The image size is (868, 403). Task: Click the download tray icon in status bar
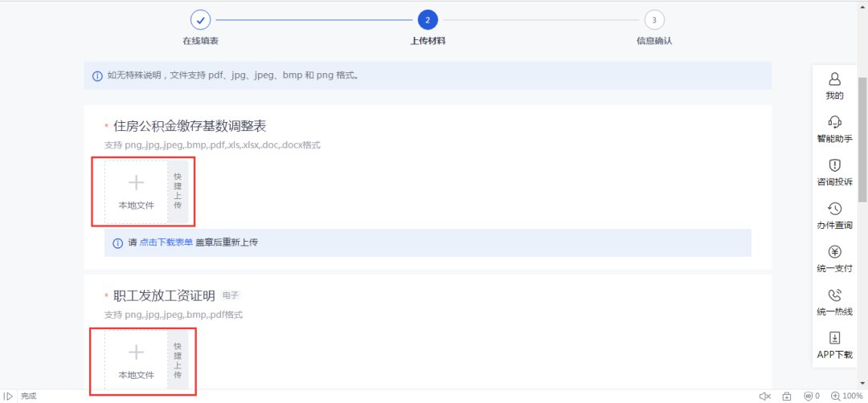[x=787, y=396]
